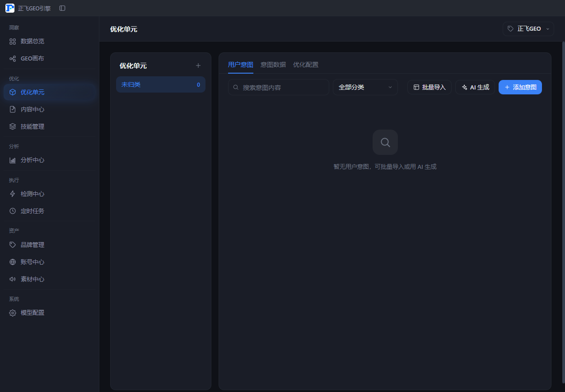Open 定时任务 clock icon

pyautogui.click(x=13, y=211)
